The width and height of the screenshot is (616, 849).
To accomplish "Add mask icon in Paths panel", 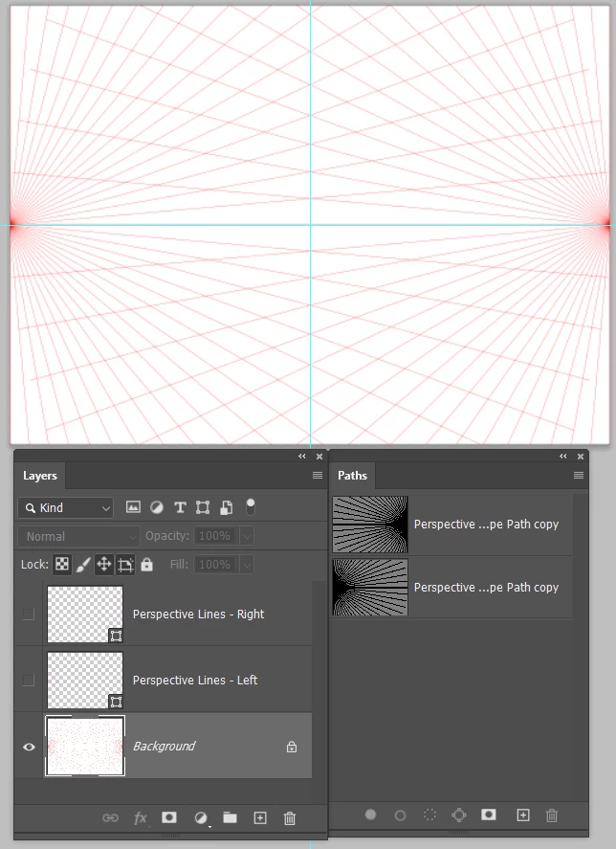I will point(488,815).
